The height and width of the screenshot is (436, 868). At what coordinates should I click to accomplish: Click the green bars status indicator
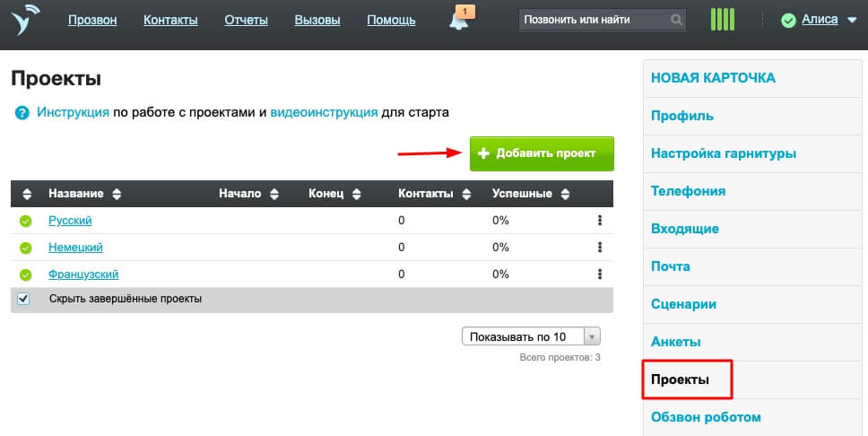[x=722, y=20]
